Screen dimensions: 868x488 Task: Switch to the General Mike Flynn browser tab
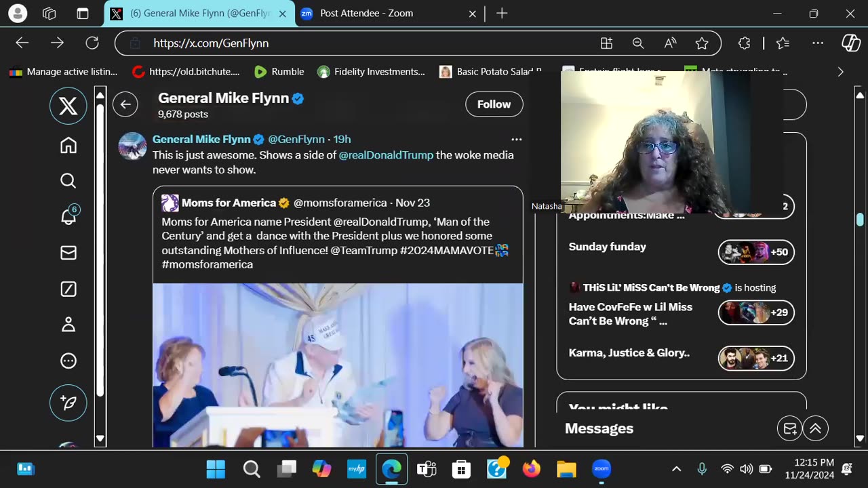200,14
